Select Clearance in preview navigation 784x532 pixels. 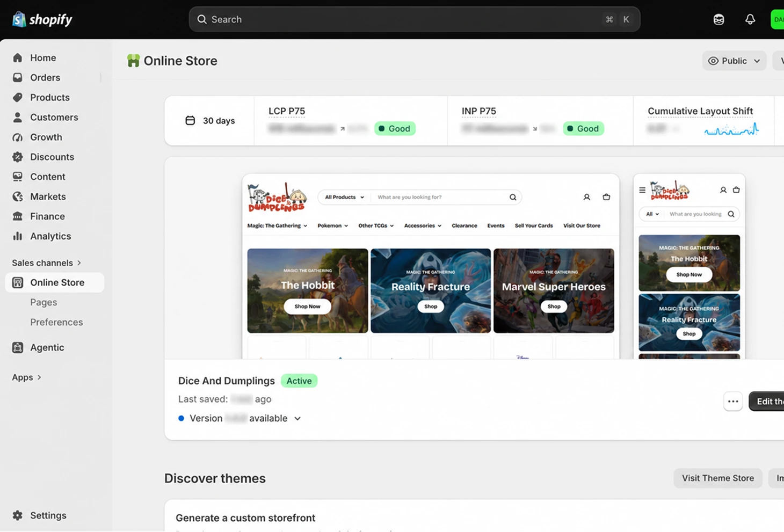pyautogui.click(x=464, y=225)
